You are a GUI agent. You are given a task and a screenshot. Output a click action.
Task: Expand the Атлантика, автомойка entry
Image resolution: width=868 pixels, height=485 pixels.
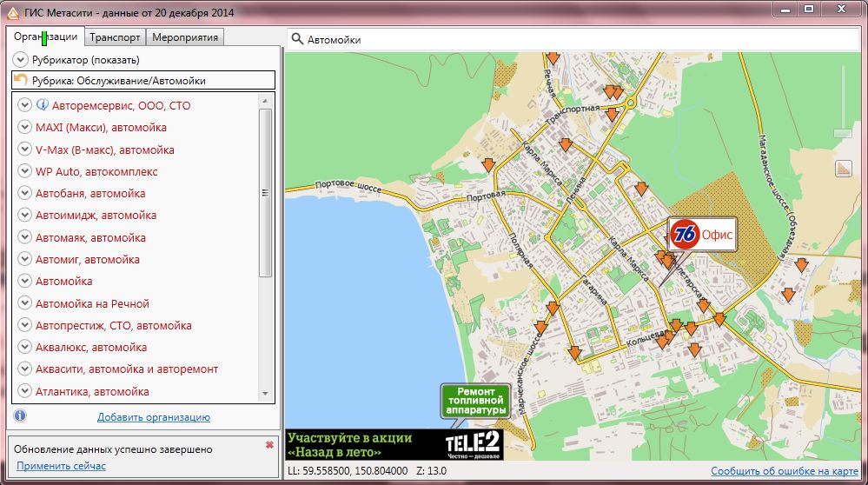click(x=25, y=392)
